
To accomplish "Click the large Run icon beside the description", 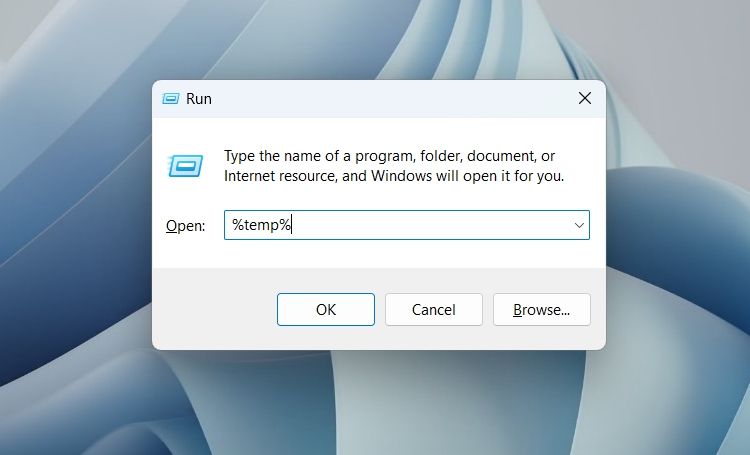I will coord(186,166).
